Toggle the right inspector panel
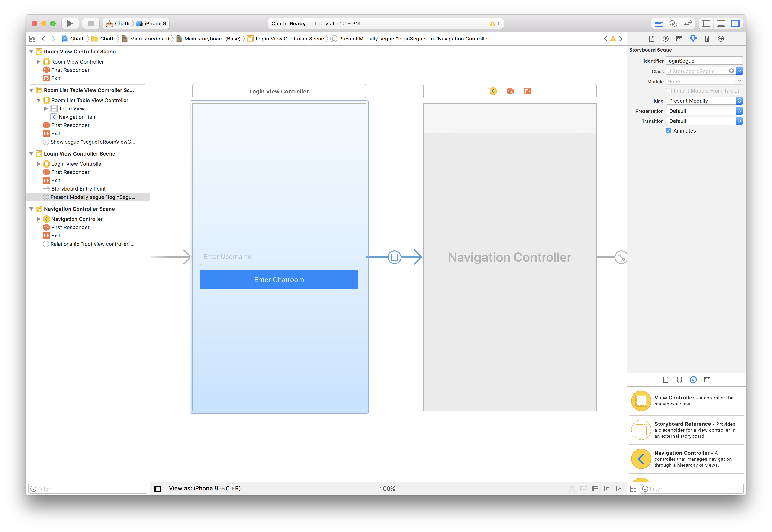Screen dimensions: 772x532 (x=736, y=23)
